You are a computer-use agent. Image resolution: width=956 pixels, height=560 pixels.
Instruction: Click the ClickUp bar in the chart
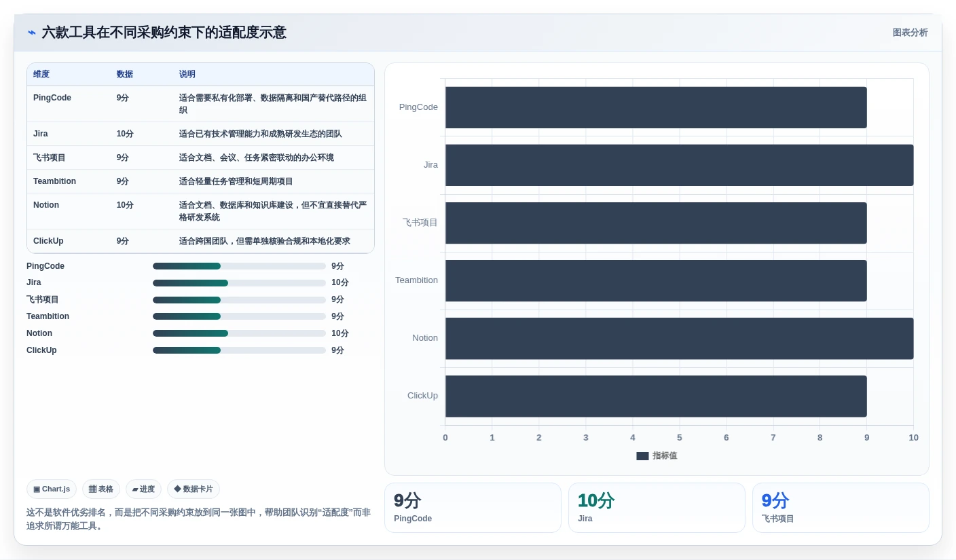click(x=656, y=396)
